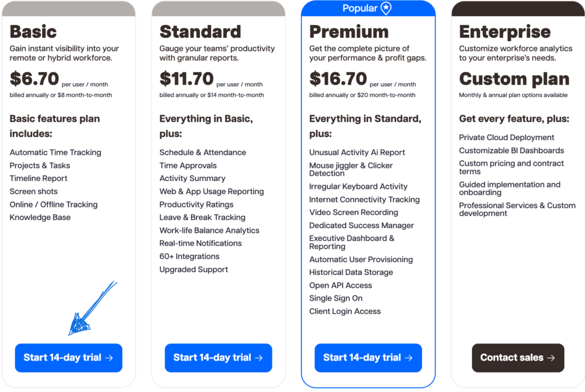Select the Standard plan heading
Screen dimensions: 585x392
tap(200, 31)
